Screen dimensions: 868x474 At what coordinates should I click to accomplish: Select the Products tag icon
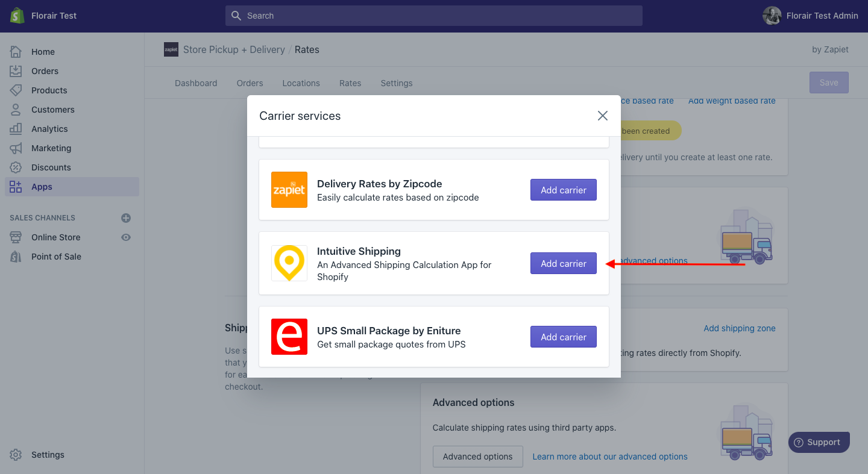tap(16, 90)
